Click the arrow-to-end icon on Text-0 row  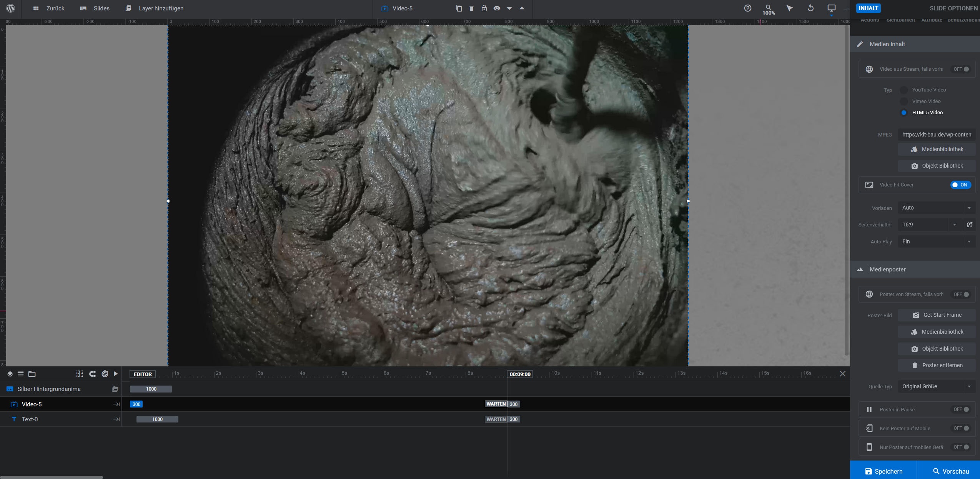pyautogui.click(x=116, y=419)
